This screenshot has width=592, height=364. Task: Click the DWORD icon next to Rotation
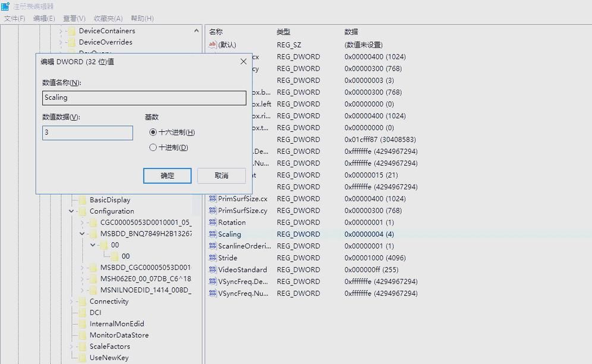[213, 222]
